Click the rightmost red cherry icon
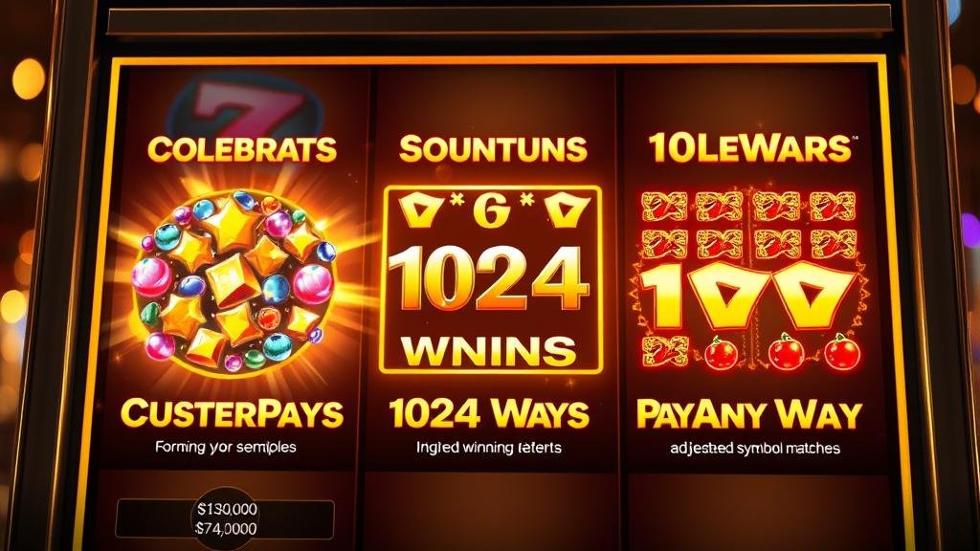Image resolution: width=980 pixels, height=551 pixels. click(x=842, y=352)
